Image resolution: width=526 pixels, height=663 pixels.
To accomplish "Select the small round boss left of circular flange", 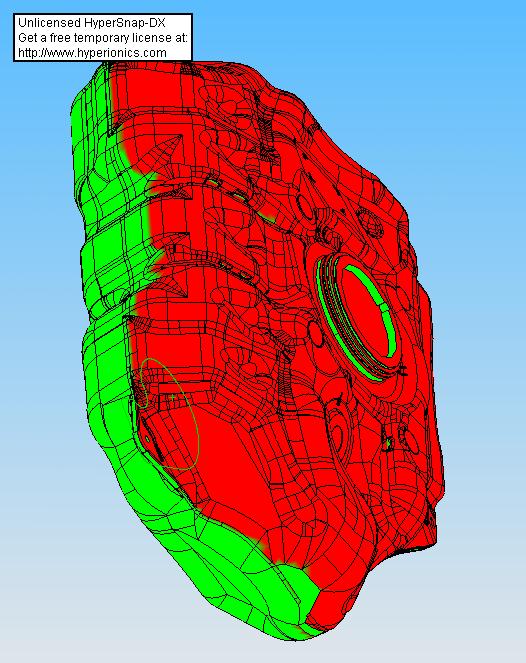I will (316, 332).
